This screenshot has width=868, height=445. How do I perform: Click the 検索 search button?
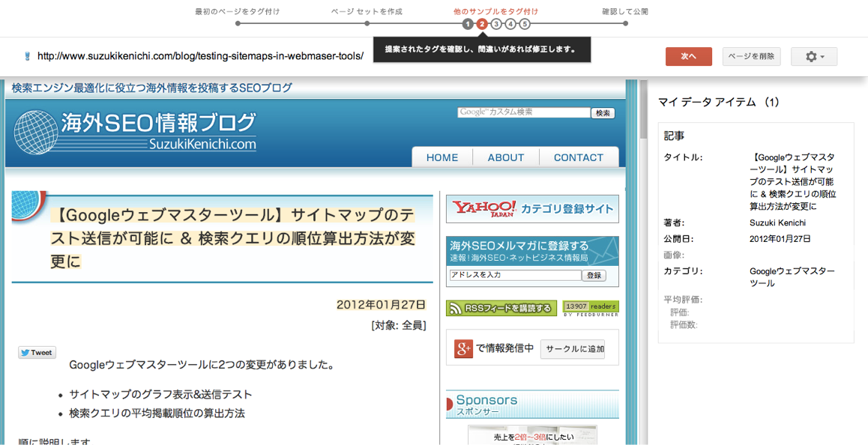pyautogui.click(x=603, y=113)
